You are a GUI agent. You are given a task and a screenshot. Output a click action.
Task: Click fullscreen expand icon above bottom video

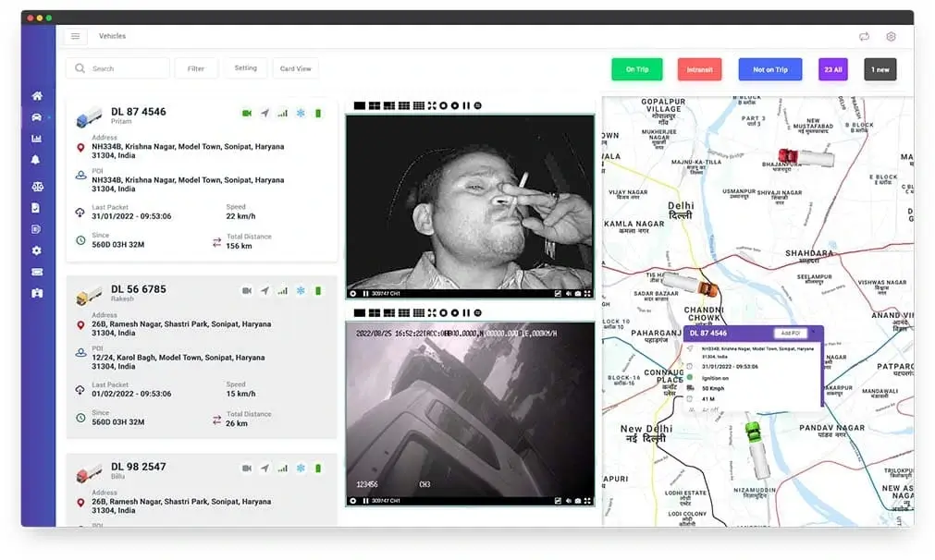432,312
